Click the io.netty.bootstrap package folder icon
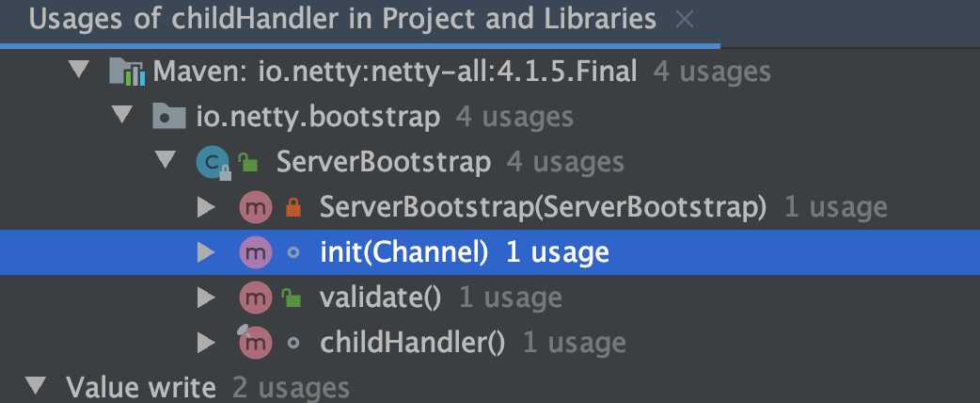Image resolution: width=980 pixels, height=403 pixels. (x=169, y=117)
